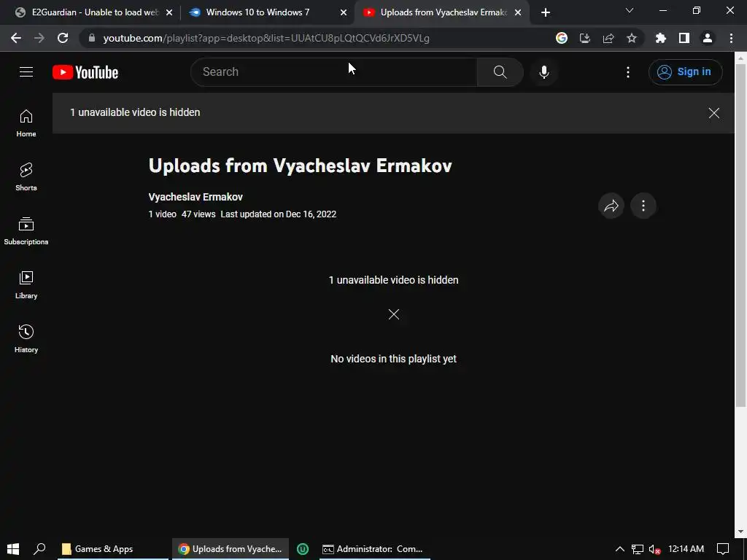The width and height of the screenshot is (747, 560).
Task: Click the browser back arrow
Action: pos(16,38)
